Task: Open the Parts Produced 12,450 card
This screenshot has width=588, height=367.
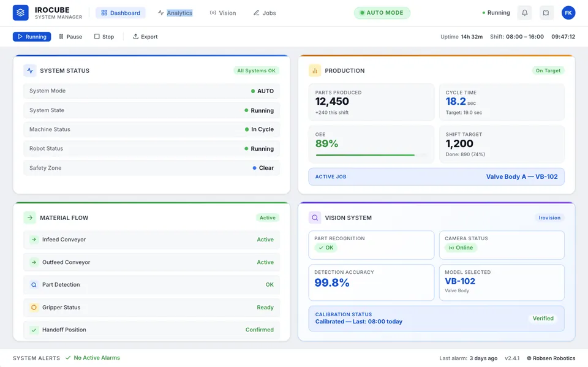Action: pyautogui.click(x=371, y=102)
